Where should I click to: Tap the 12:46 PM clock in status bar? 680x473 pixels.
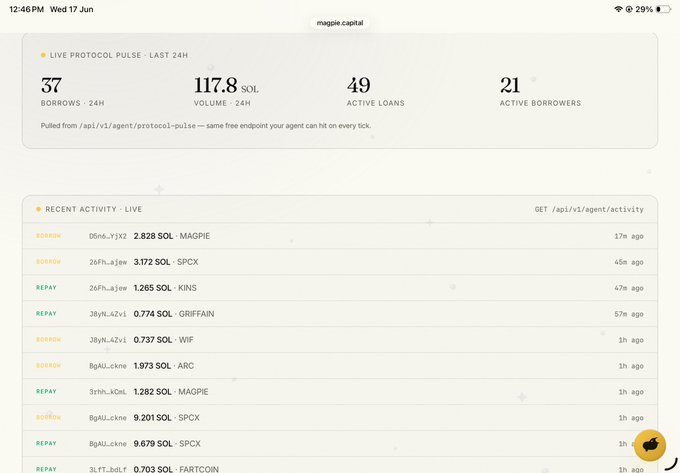click(x=26, y=9)
